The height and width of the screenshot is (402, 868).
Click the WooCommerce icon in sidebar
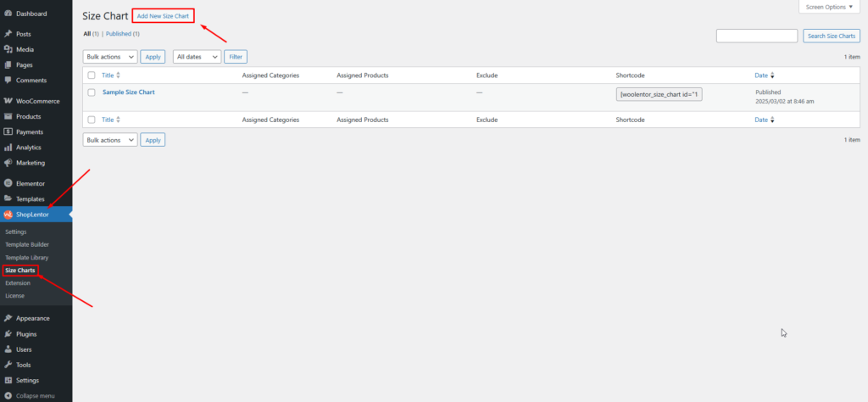click(8, 101)
